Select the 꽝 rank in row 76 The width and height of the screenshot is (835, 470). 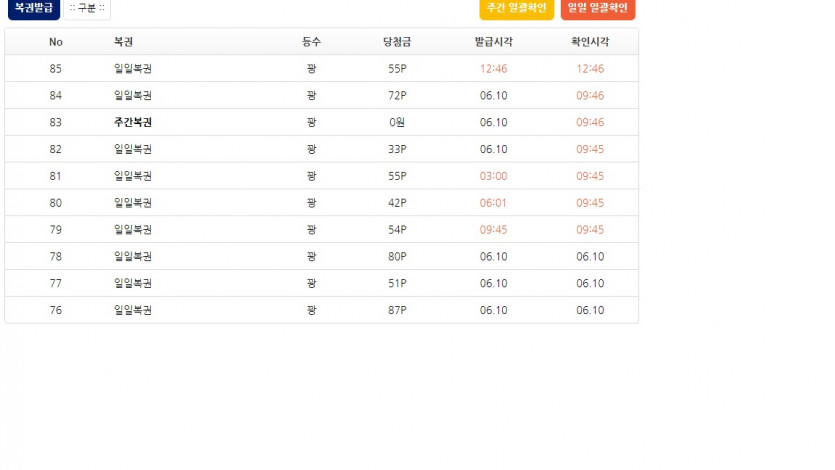312,310
